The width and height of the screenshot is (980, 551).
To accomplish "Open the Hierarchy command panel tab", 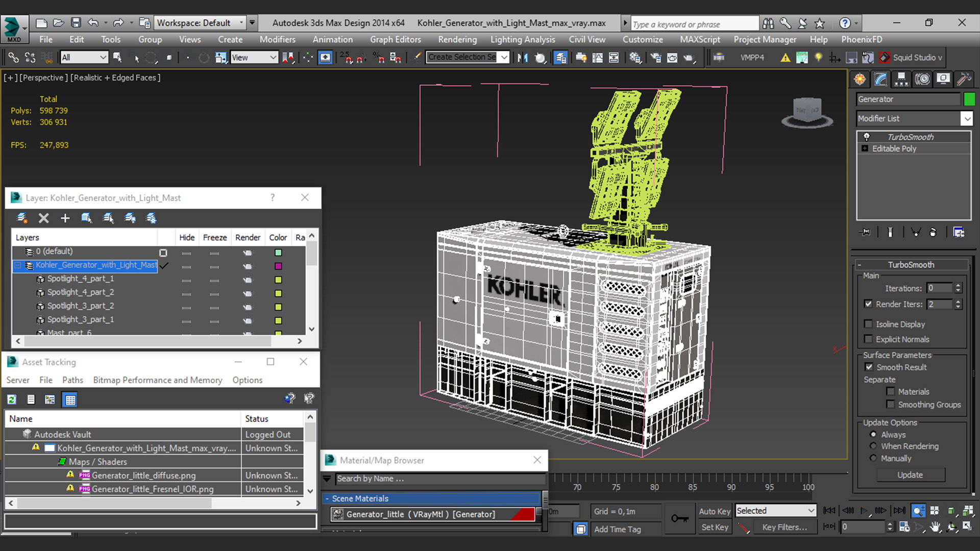I will point(901,79).
